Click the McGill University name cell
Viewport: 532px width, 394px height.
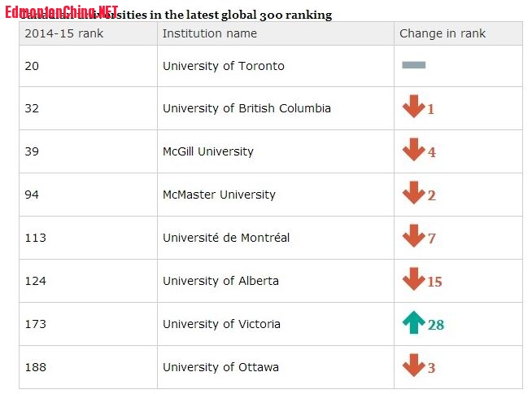(x=276, y=151)
